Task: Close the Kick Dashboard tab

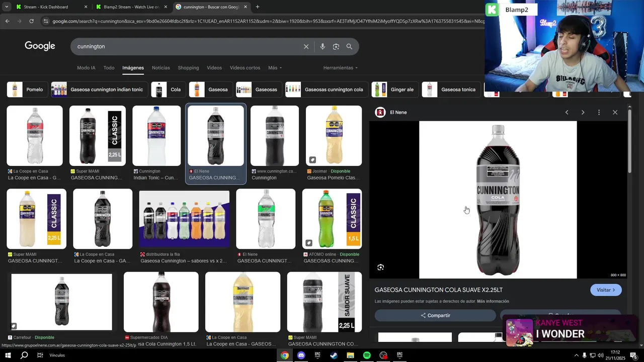Action: pyautogui.click(x=86, y=7)
